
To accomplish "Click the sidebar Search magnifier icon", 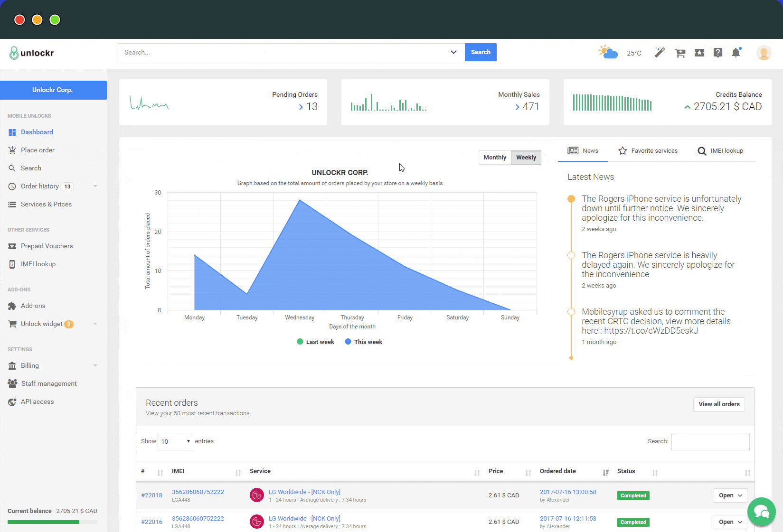I will click(x=12, y=168).
